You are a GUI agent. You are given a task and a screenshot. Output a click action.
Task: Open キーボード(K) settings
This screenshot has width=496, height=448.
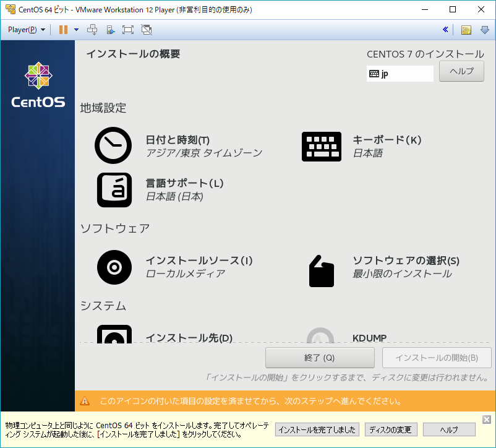387,140
